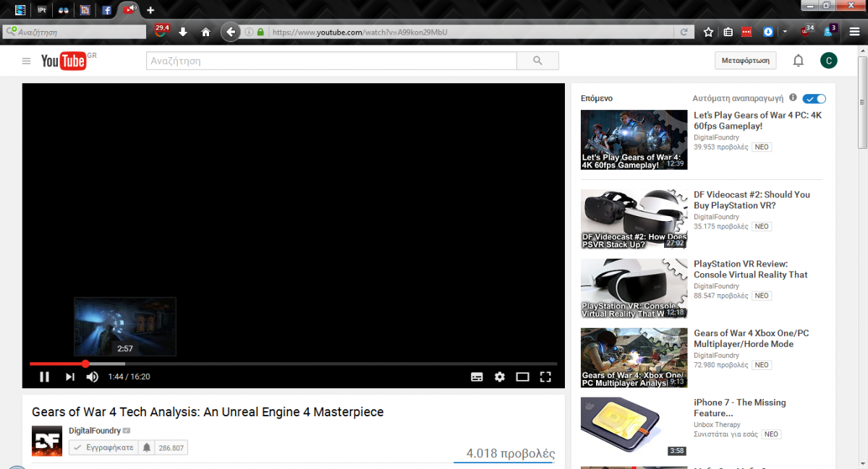
Task: Switch to the Facebook pinned tab
Action: coord(107,10)
